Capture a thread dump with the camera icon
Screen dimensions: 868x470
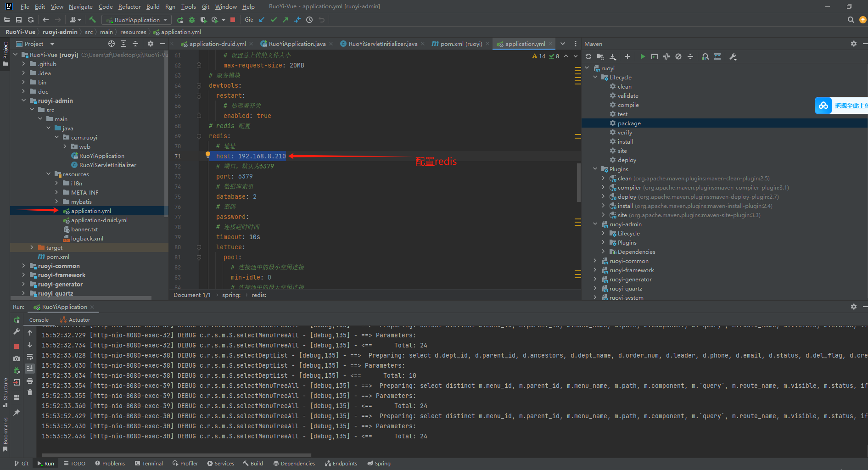click(17, 358)
